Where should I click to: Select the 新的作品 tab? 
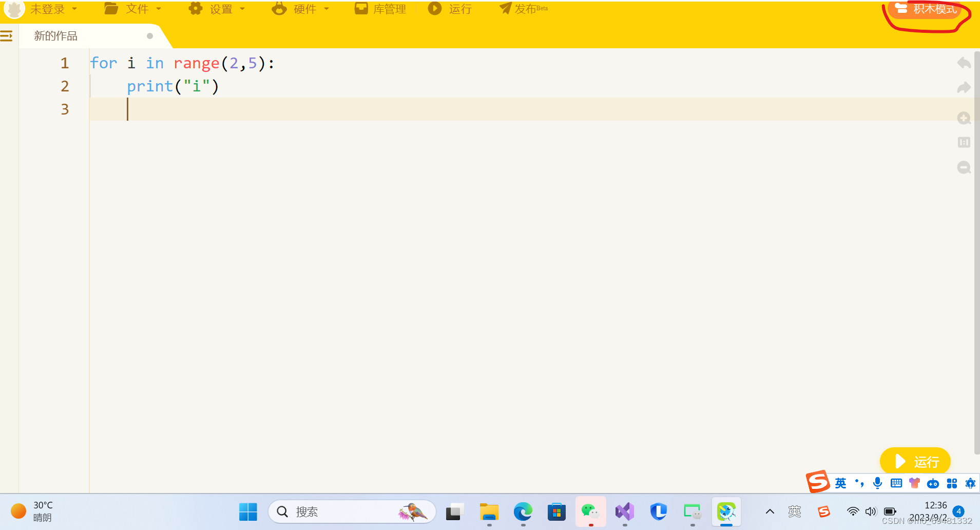coord(55,35)
